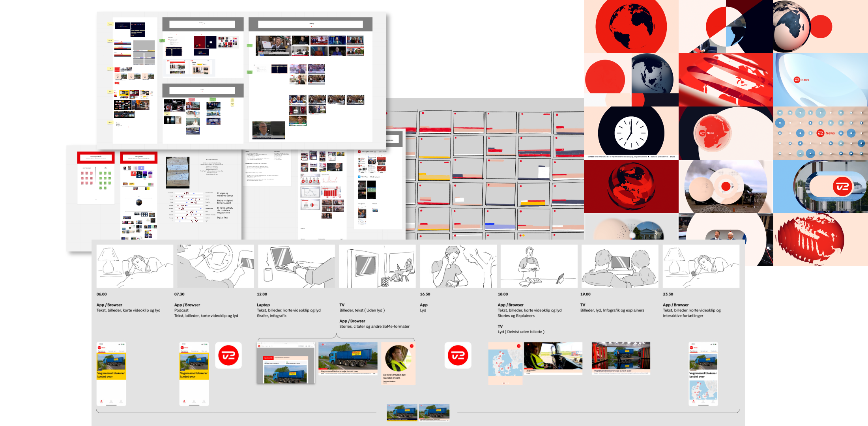Select the red globe on pink circle tile

point(631,26)
